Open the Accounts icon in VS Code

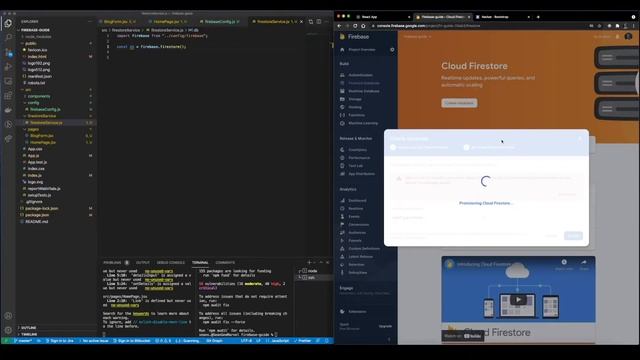[x=8, y=316]
